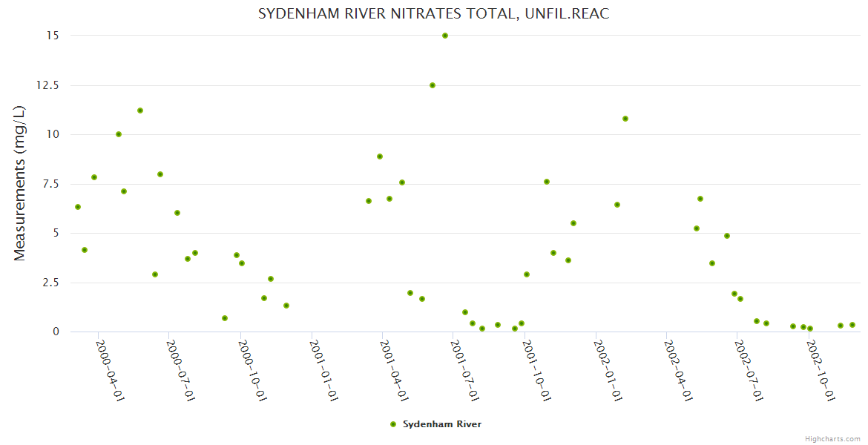Viewport: 868px width, 445px height.
Task: Select the 2000 data point above 11 mg/L
Action: pyautogui.click(x=140, y=111)
